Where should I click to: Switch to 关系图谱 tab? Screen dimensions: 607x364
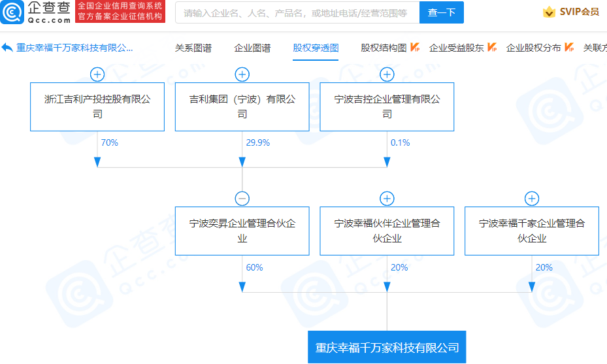coord(193,48)
